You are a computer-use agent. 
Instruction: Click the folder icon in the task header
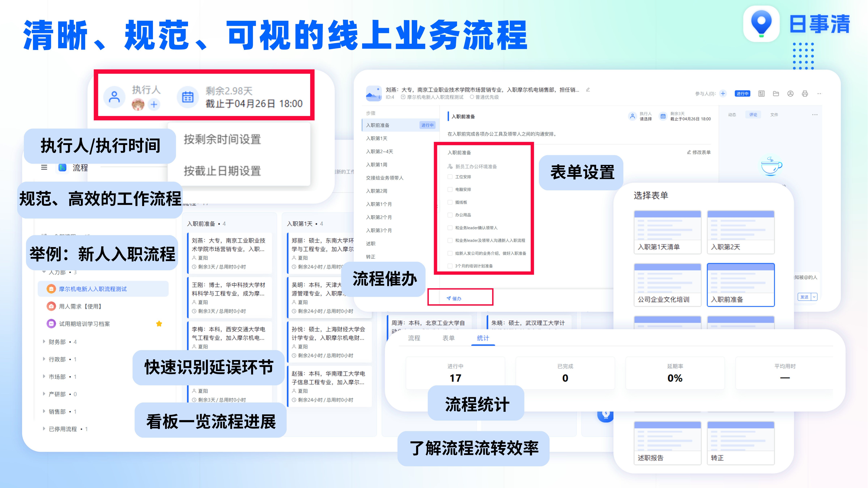click(x=776, y=94)
